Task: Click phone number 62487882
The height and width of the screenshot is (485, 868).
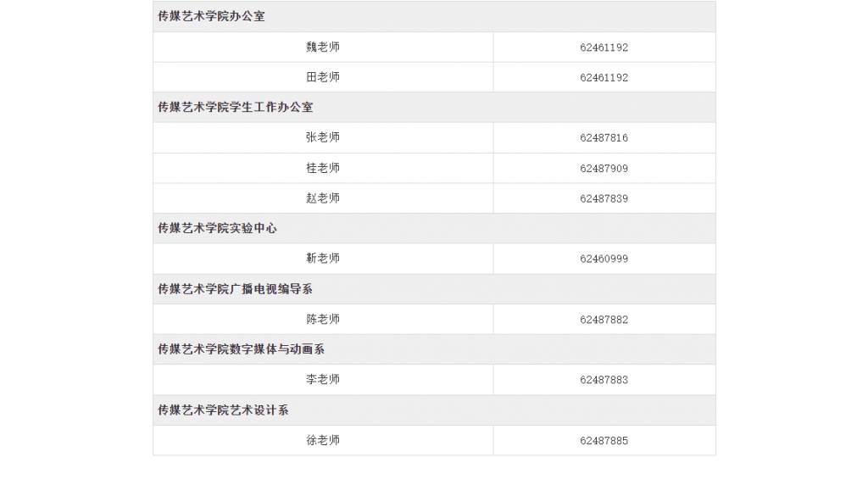Action: coord(604,321)
